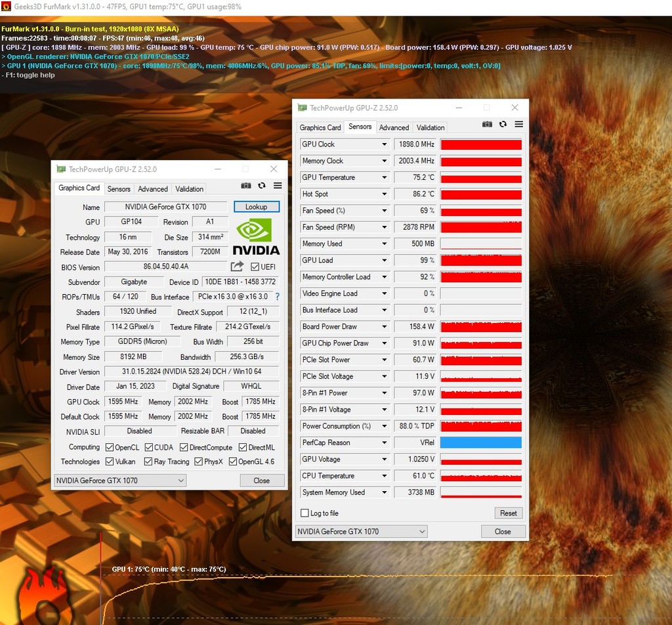This screenshot has height=625, width=672.
Task: Click Power Consumption value 88.0 % TDP
Action: coord(415,426)
